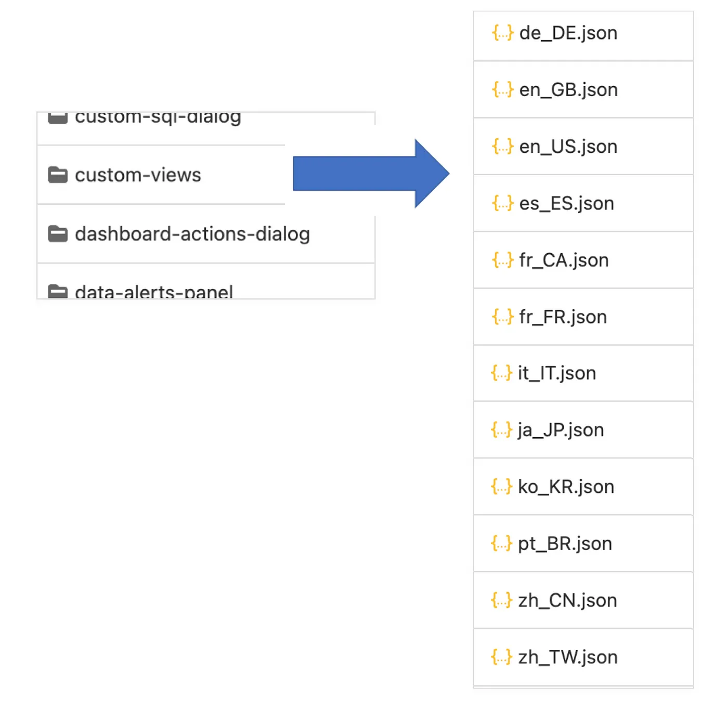Open the fr_FR.json file

(563, 317)
